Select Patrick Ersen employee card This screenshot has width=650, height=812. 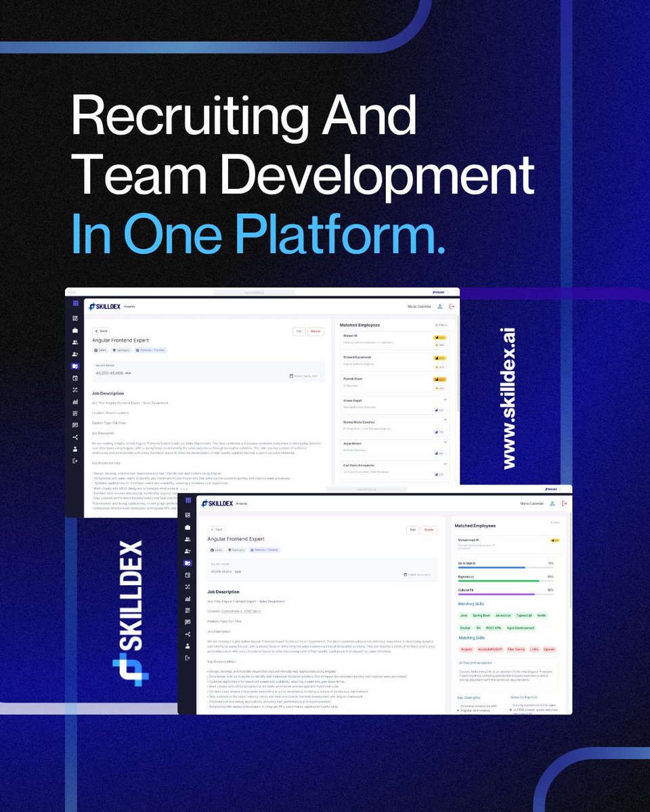click(394, 383)
